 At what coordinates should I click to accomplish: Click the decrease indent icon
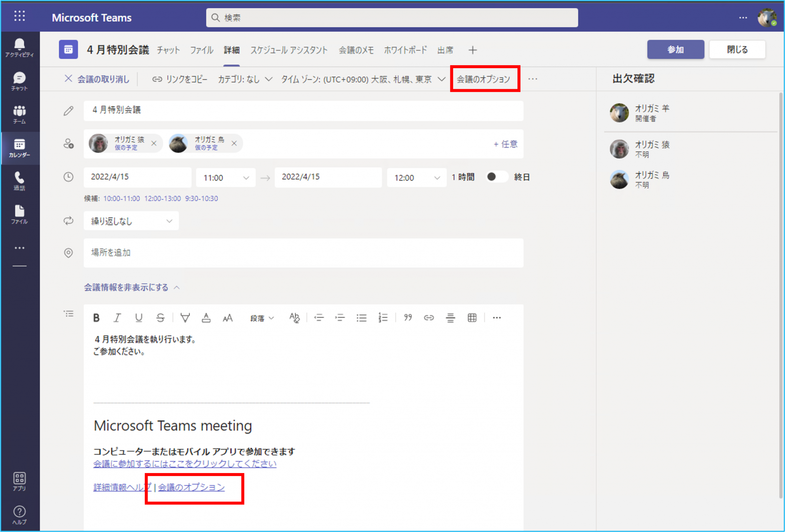click(319, 318)
